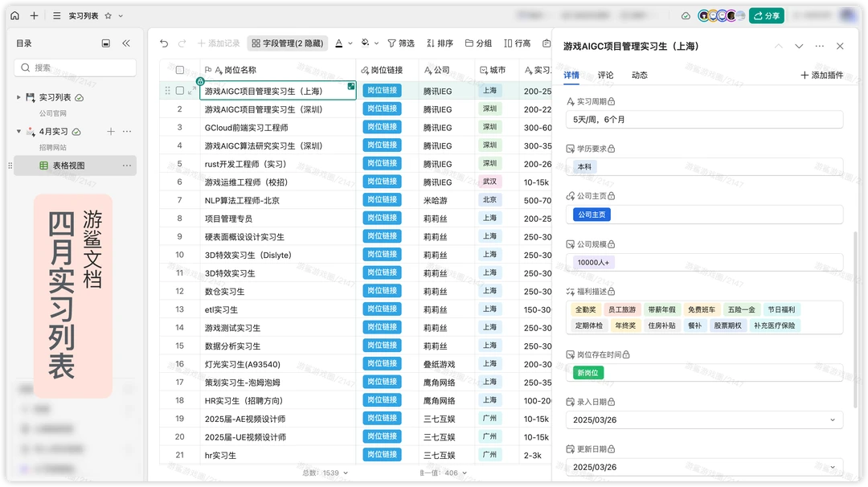Toggle the select-all checkbox in table header
This screenshot has height=487, width=868.
(180, 70)
